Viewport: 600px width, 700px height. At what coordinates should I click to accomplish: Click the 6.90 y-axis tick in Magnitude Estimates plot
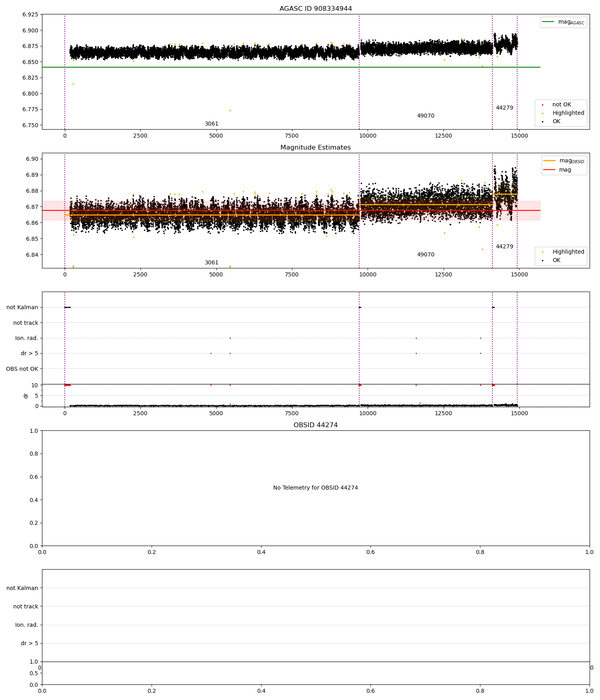tap(32, 159)
